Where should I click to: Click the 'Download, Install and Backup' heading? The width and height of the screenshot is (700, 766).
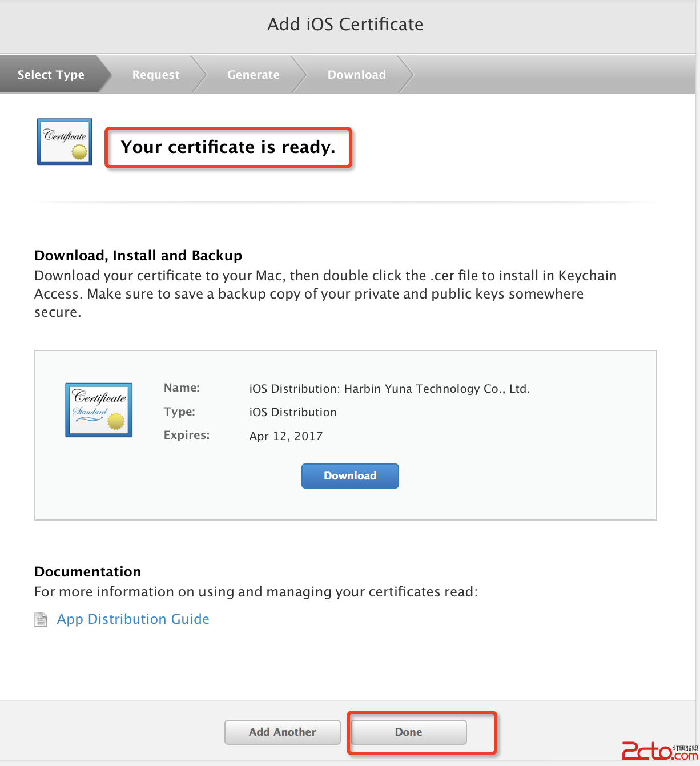pyautogui.click(x=138, y=255)
